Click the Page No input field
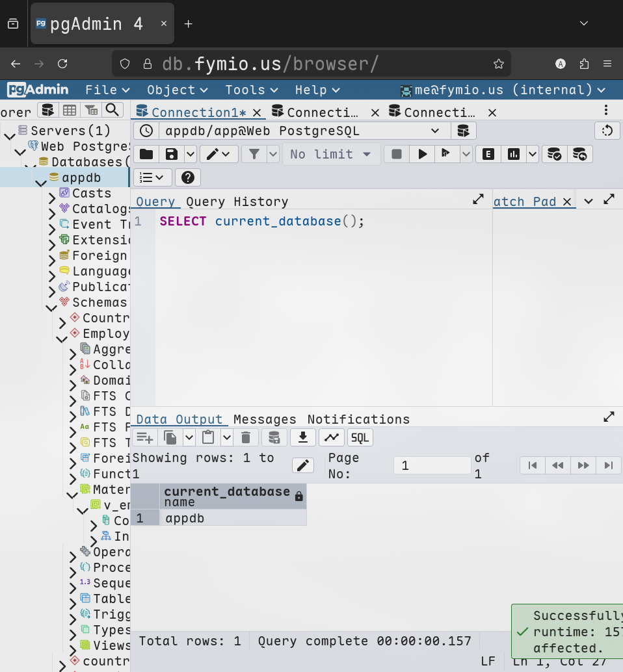This screenshot has height=672, width=623. pyautogui.click(x=432, y=465)
